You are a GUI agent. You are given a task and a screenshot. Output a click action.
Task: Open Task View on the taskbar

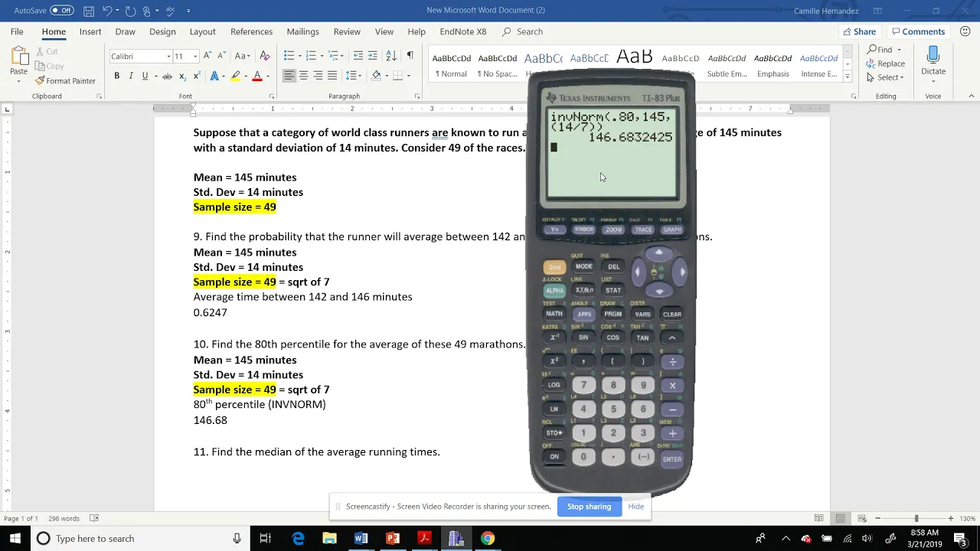point(265,539)
